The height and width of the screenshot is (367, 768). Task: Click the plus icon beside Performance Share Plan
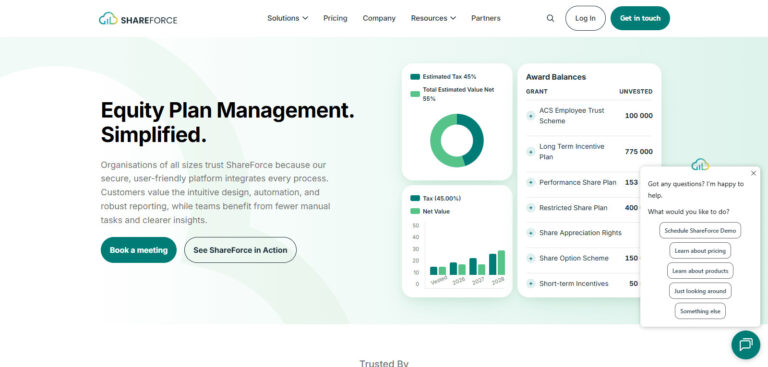click(530, 182)
